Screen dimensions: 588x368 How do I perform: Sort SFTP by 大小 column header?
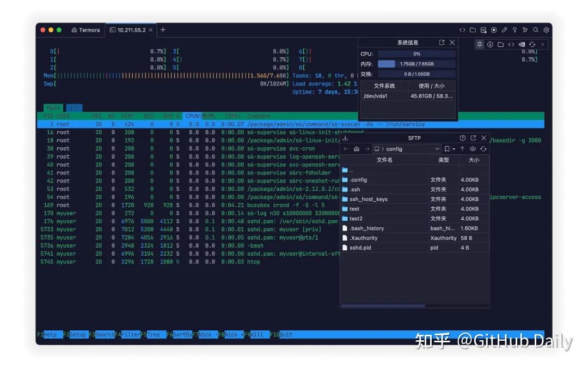474,160
